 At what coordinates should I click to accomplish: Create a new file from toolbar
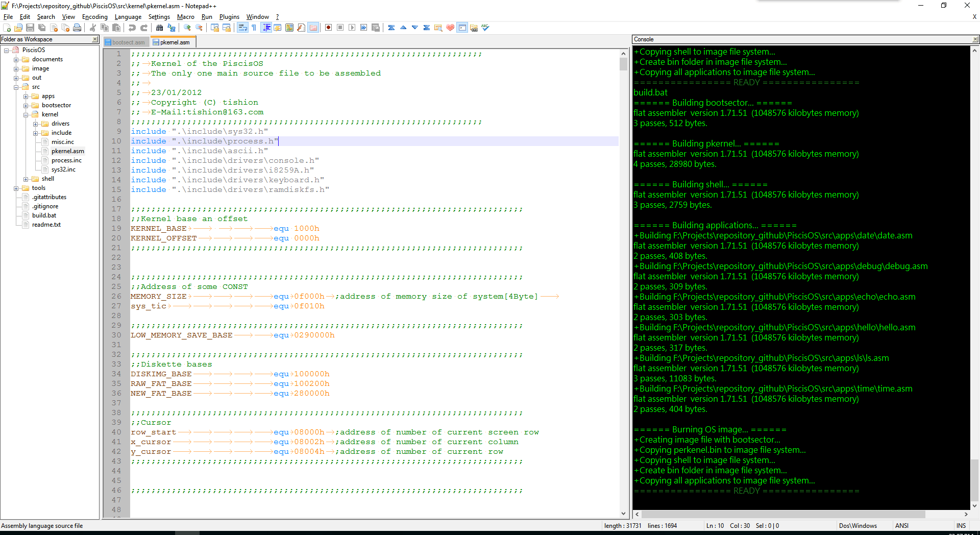click(7, 28)
